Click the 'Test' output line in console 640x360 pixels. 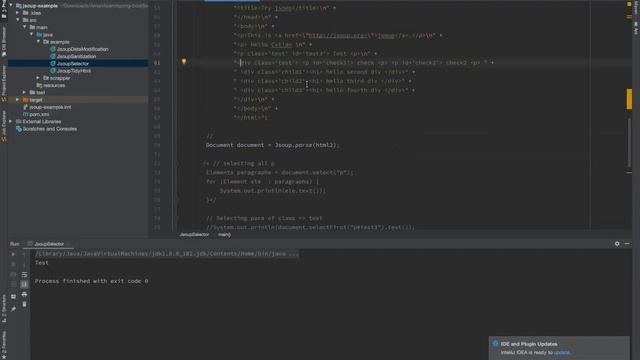click(x=42, y=263)
